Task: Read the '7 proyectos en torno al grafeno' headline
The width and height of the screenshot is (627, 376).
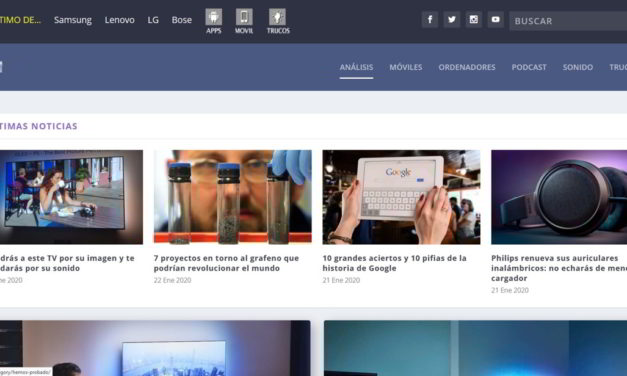Action: pos(226,263)
